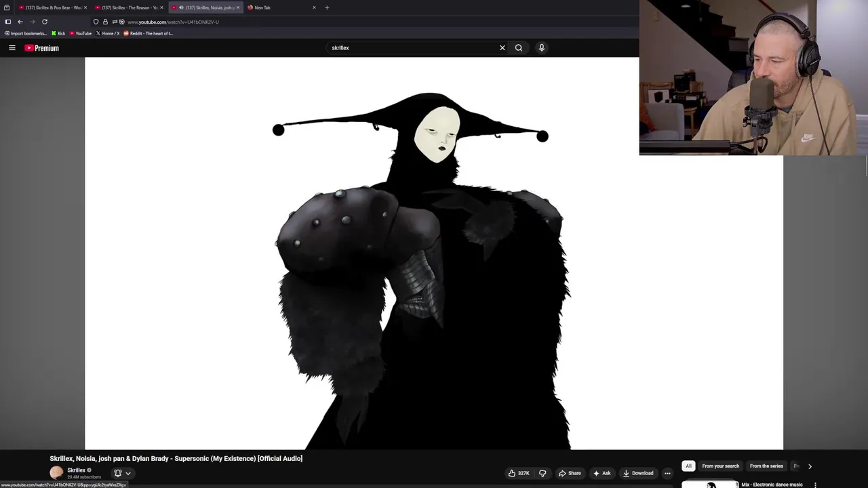This screenshot has height=488, width=868.
Task: Open recent browsing tab list icon
Action: [7, 7]
